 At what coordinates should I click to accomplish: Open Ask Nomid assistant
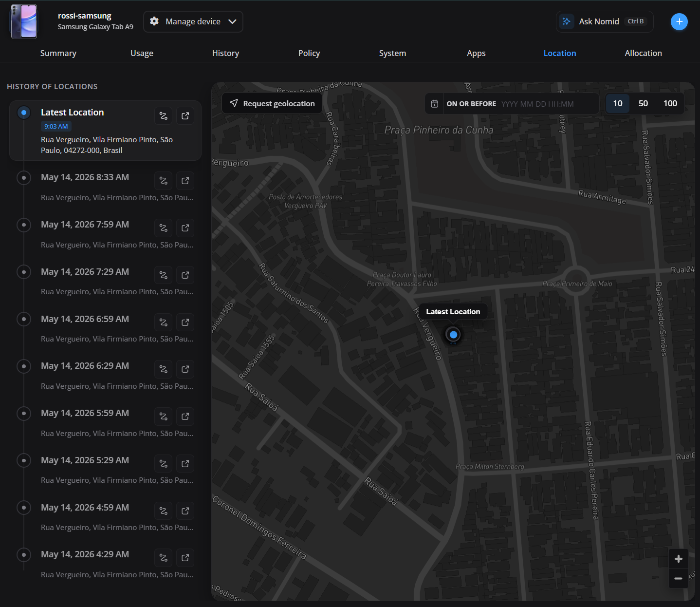(x=605, y=21)
